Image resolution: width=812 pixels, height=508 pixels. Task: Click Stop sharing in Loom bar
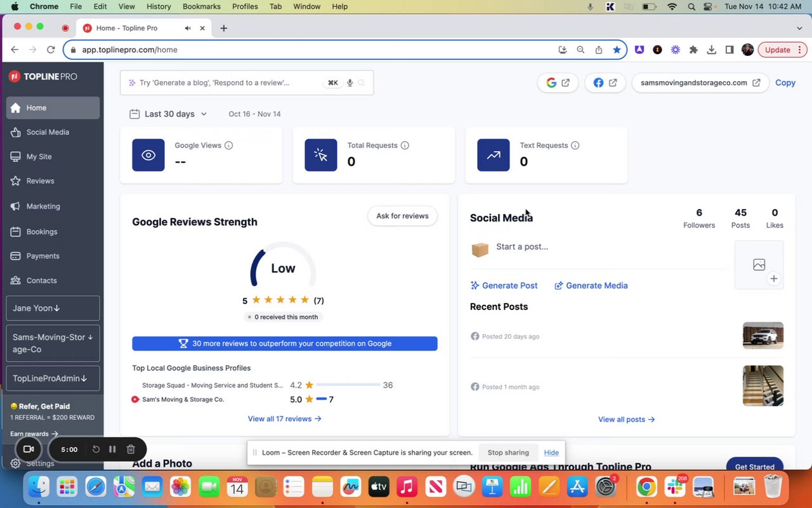(x=508, y=453)
